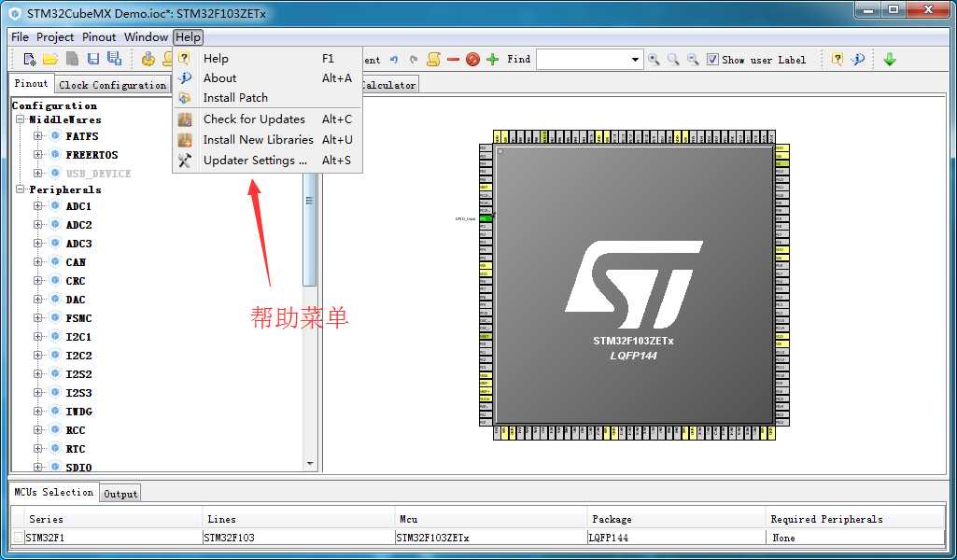957x560 pixels.
Task: Expand the ADC2 peripheral node
Action: click(38, 225)
